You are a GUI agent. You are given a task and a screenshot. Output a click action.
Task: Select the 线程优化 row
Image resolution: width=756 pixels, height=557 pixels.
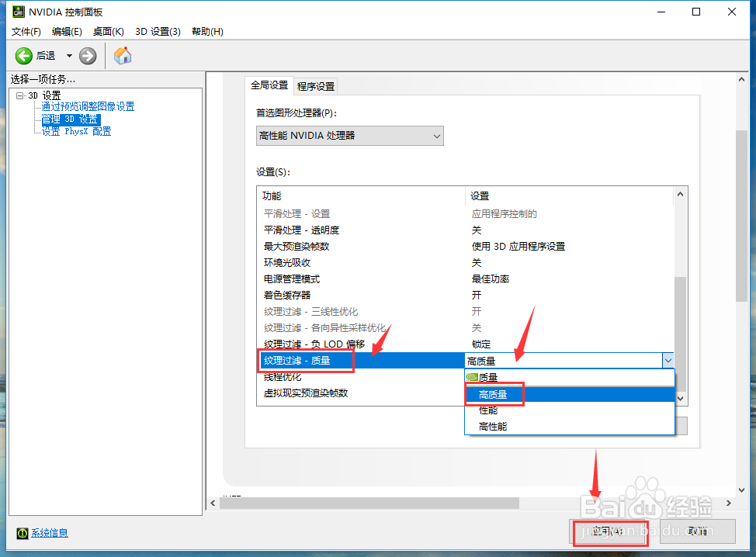click(361, 377)
